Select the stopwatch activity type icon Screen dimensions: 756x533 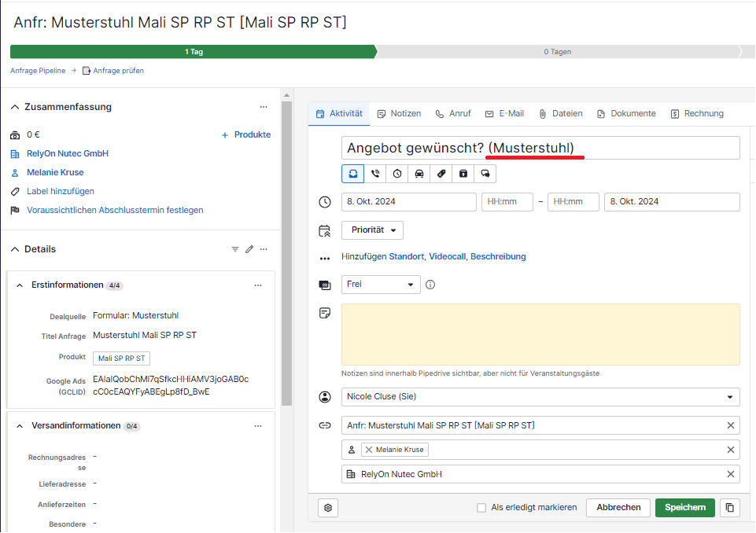click(x=397, y=174)
